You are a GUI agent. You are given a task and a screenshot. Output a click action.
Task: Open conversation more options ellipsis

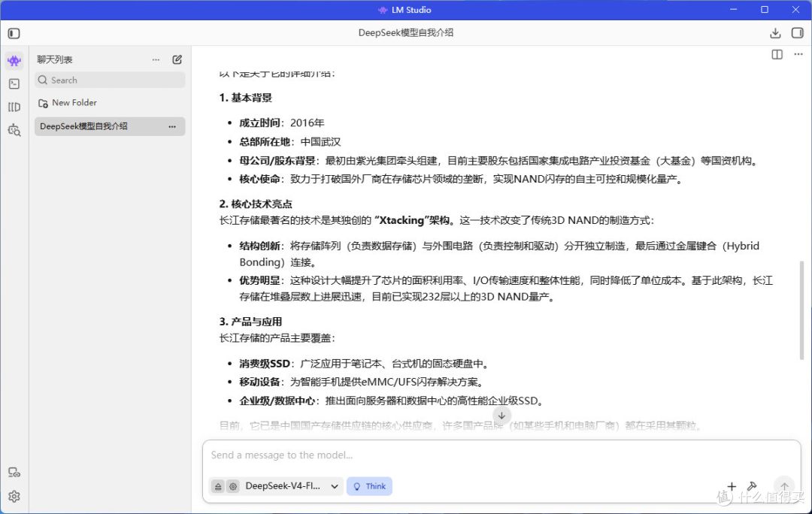798,54
